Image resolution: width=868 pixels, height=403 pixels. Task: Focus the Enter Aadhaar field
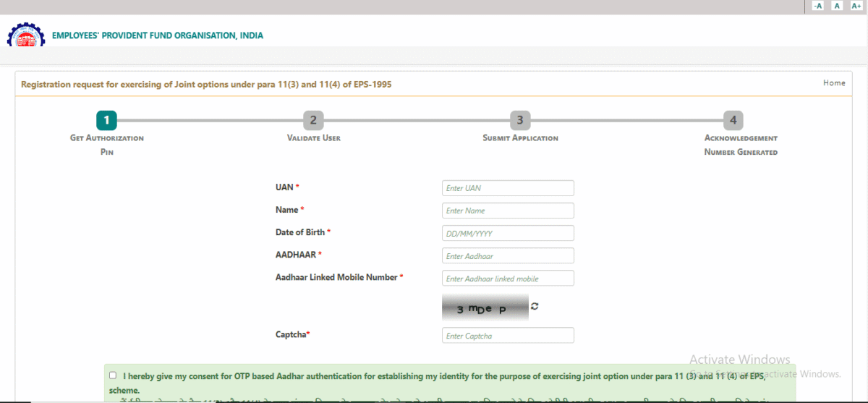(x=508, y=255)
